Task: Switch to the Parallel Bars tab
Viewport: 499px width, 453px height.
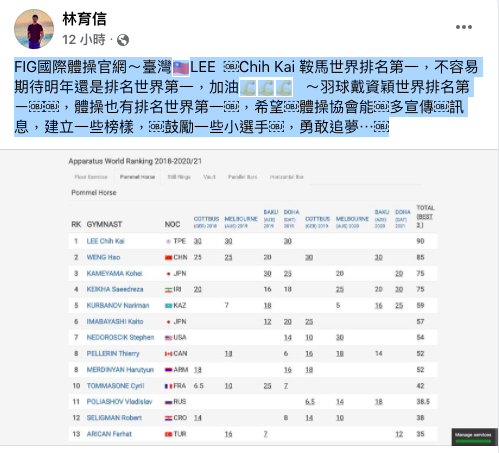Action: 242,177
